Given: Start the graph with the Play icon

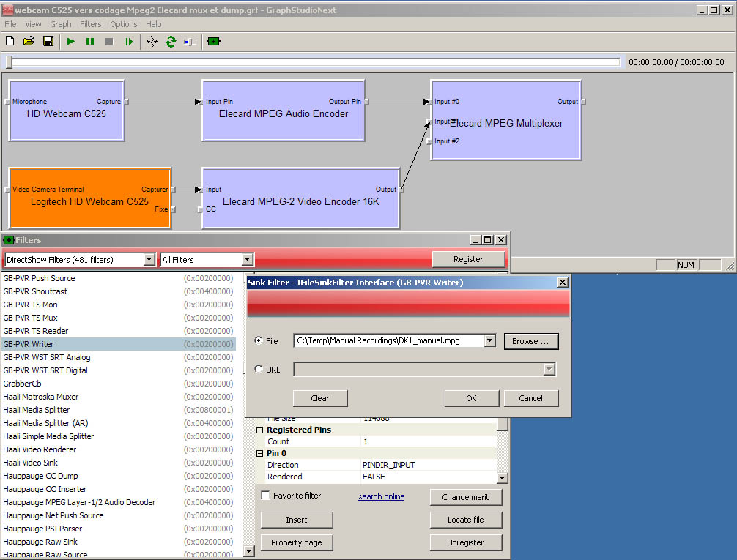Looking at the screenshot, I should tap(71, 41).
